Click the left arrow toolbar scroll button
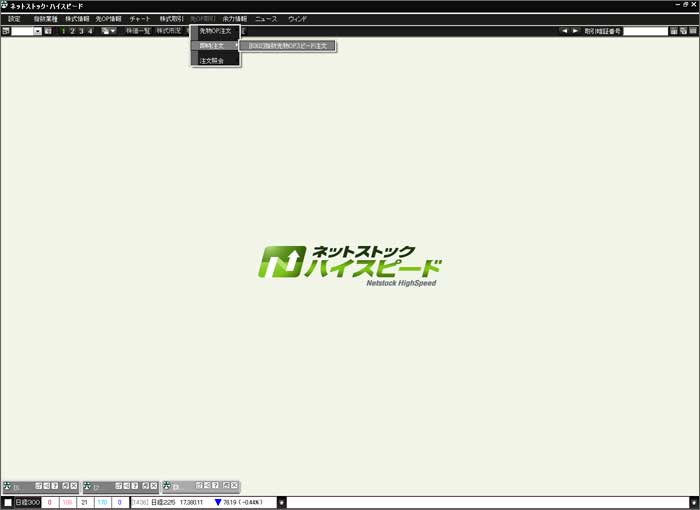Image resolution: width=700 pixels, height=510 pixels. pyautogui.click(x=564, y=31)
